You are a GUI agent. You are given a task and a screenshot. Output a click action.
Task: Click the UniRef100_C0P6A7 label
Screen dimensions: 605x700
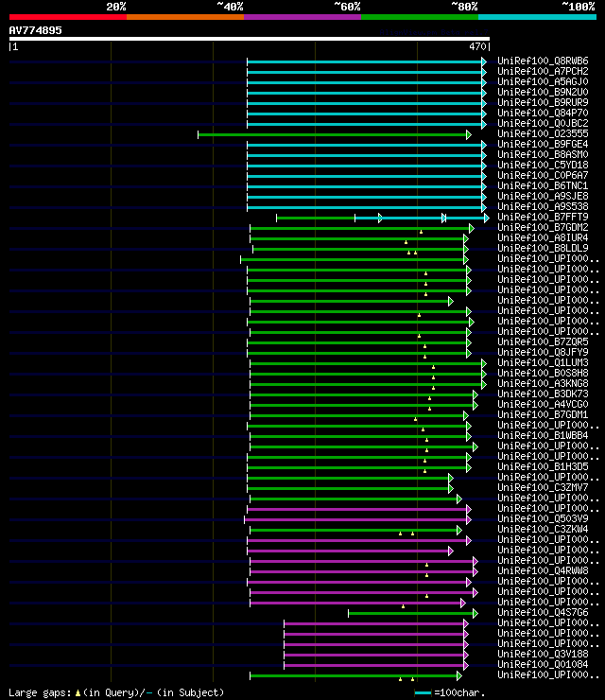click(x=543, y=175)
